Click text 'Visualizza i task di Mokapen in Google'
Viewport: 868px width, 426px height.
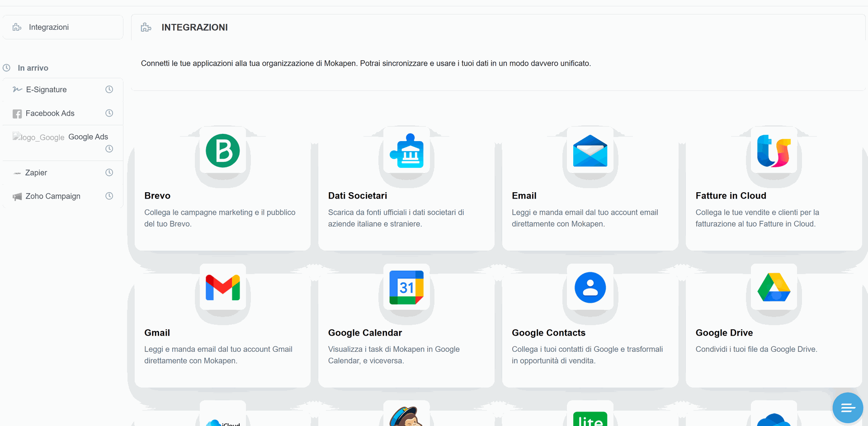394,349
